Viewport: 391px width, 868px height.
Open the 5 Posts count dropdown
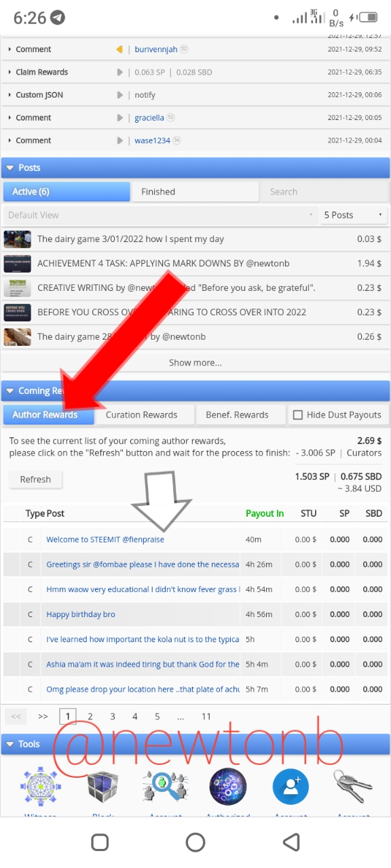pos(354,215)
